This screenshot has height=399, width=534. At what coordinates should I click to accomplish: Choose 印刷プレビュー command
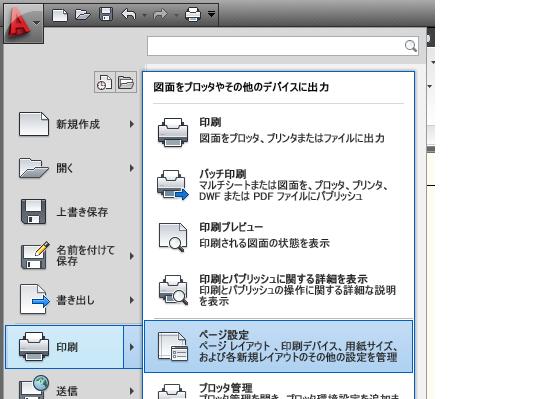(279, 236)
